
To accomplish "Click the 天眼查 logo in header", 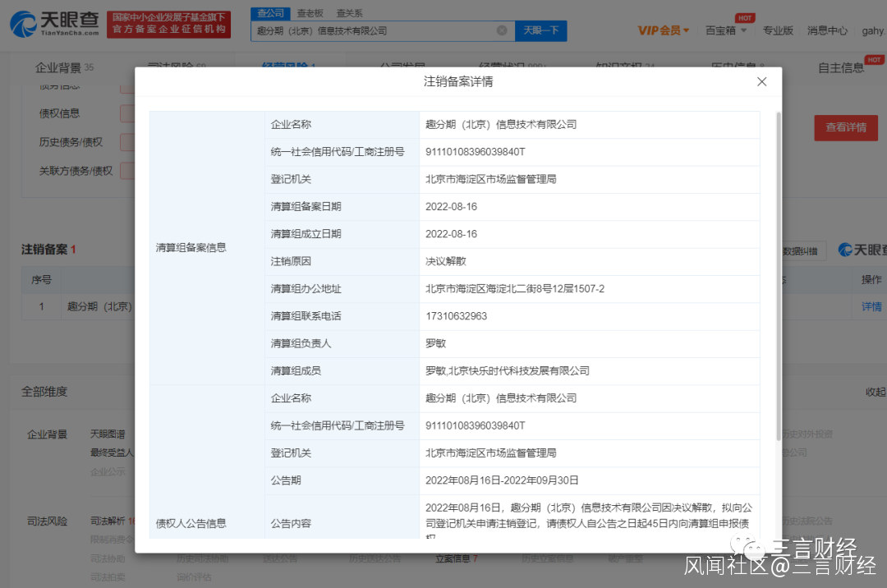I will (x=54, y=25).
